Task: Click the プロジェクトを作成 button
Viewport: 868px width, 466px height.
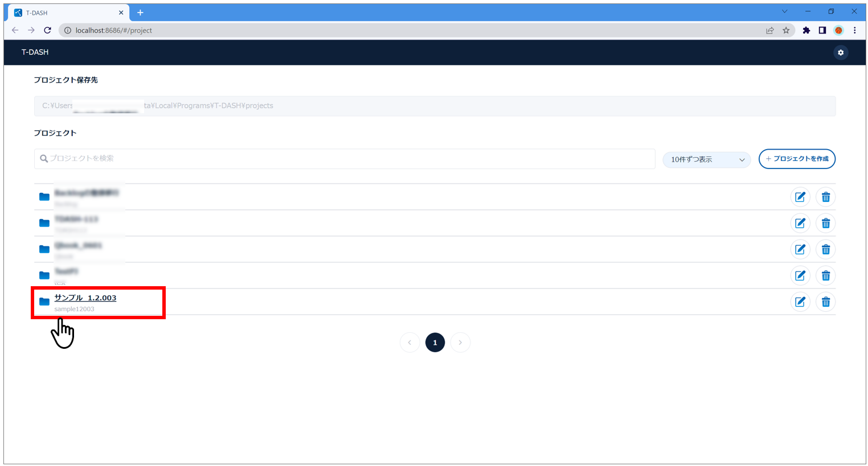Action: [796, 159]
